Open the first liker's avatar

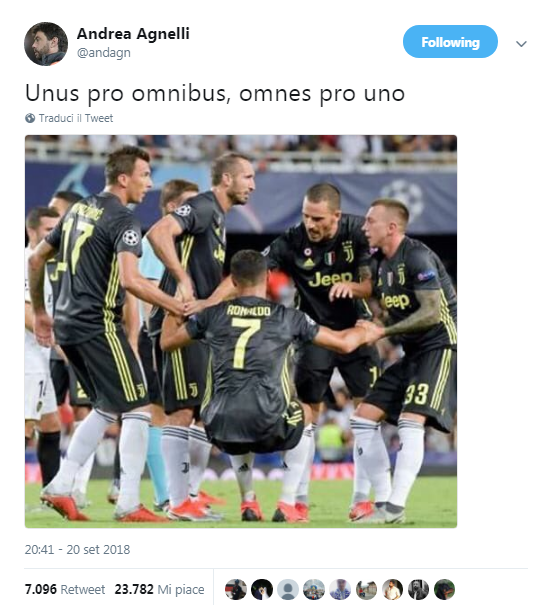[x=236, y=589]
